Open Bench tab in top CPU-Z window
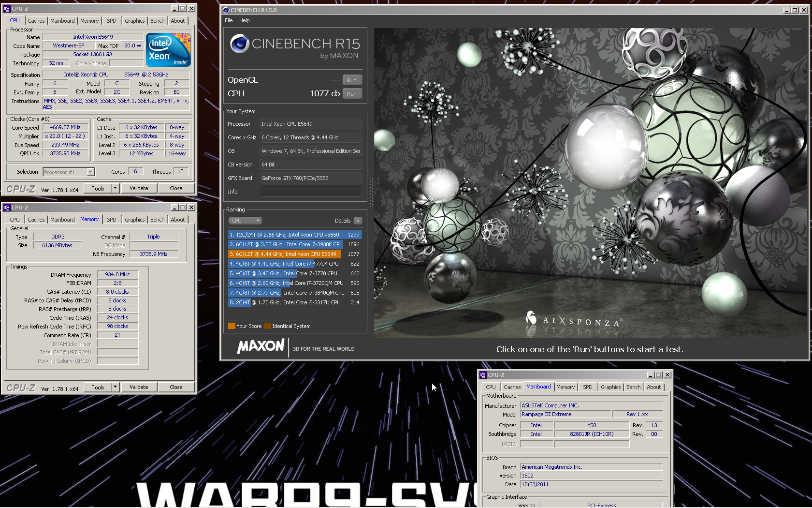This screenshot has width=812, height=508. pyautogui.click(x=157, y=21)
